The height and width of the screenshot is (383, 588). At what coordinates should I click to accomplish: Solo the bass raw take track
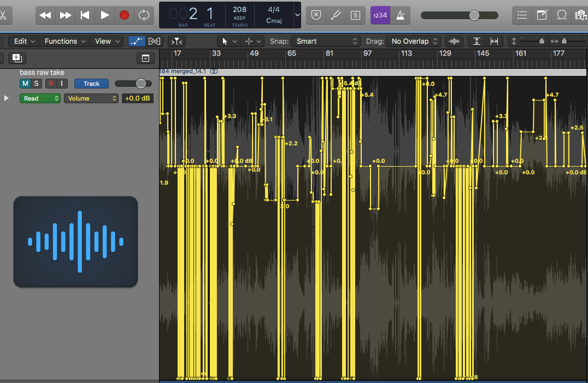click(x=36, y=84)
